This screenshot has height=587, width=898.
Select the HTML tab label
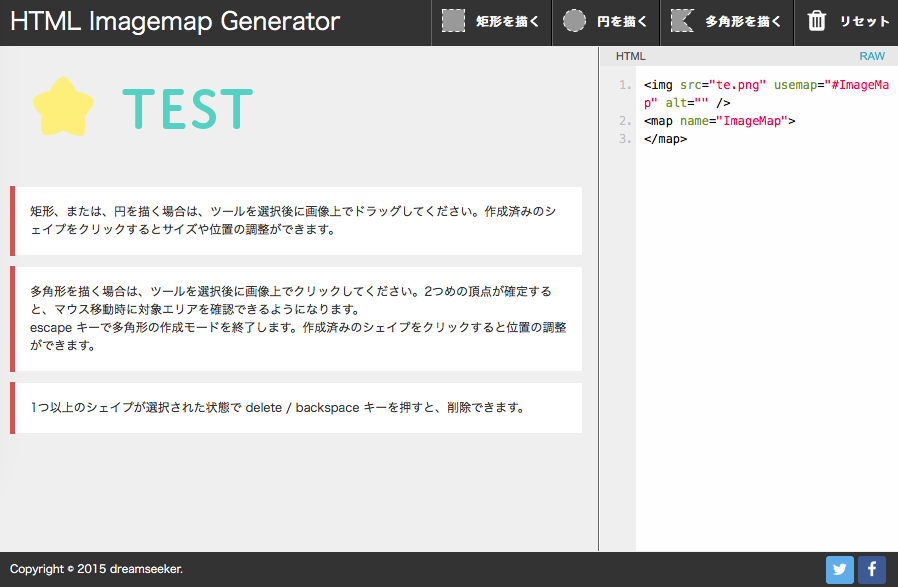click(x=631, y=56)
